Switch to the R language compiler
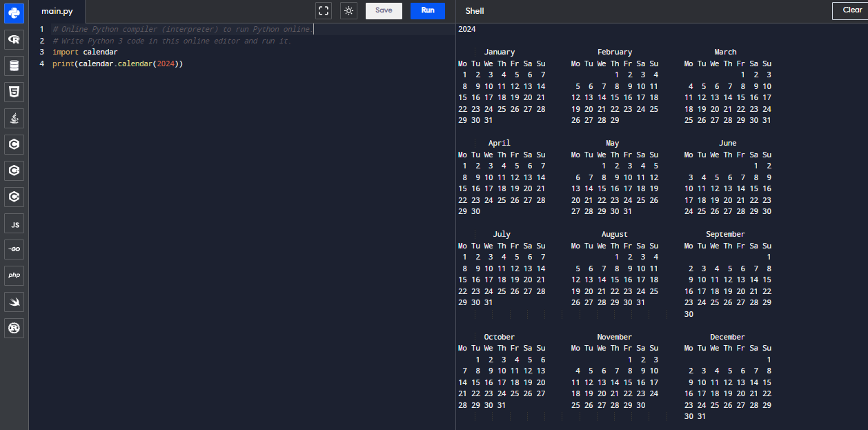The image size is (868, 430). coord(14,40)
